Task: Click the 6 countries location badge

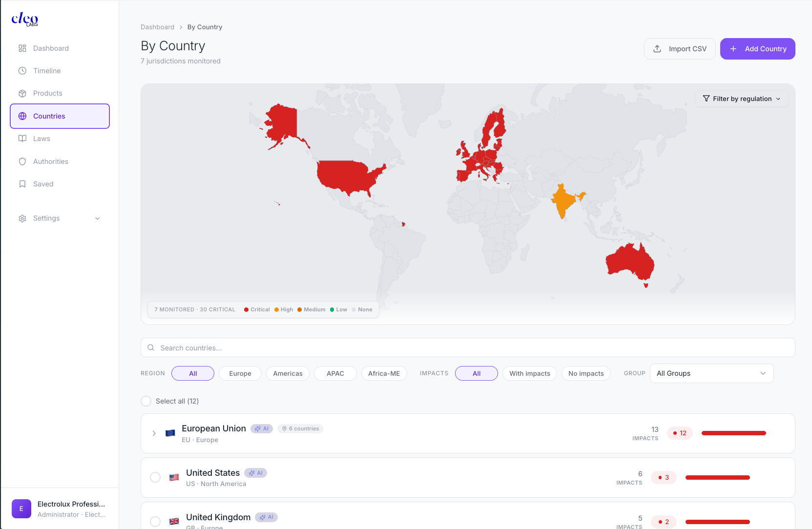Action: tap(300, 428)
